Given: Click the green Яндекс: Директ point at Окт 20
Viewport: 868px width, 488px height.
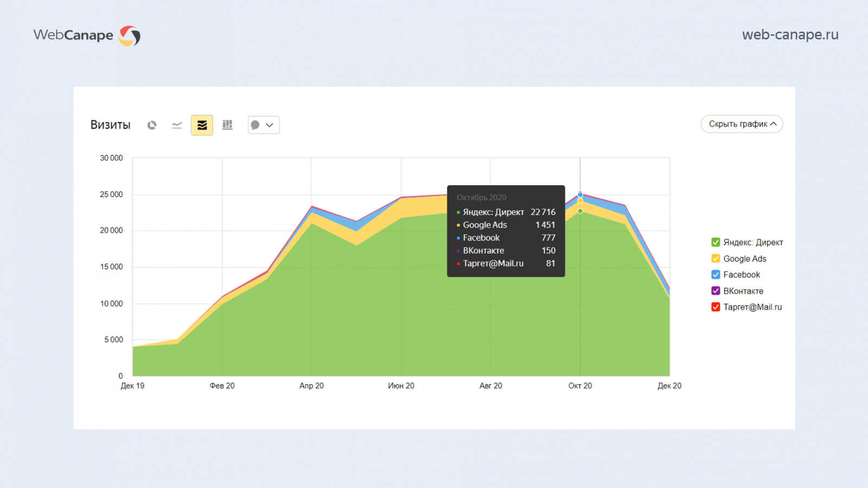Looking at the screenshot, I should pos(580,211).
